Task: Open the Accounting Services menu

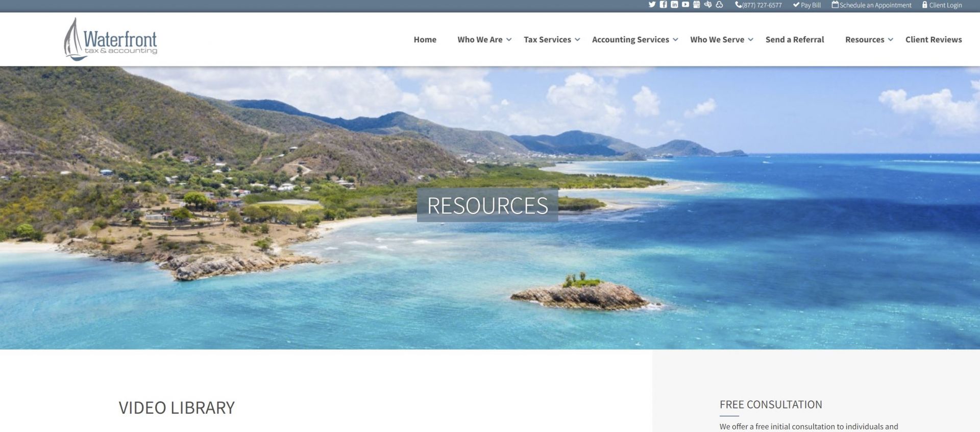Action: coord(630,40)
